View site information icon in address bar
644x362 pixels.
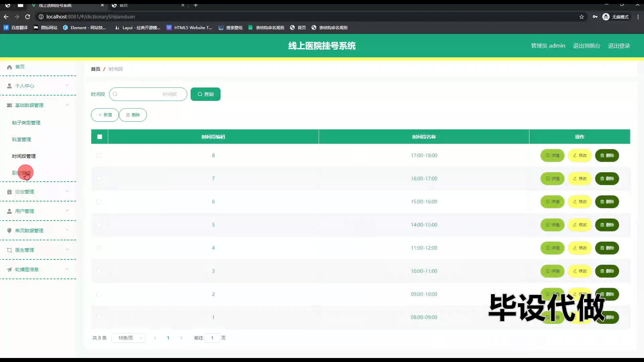(41, 17)
